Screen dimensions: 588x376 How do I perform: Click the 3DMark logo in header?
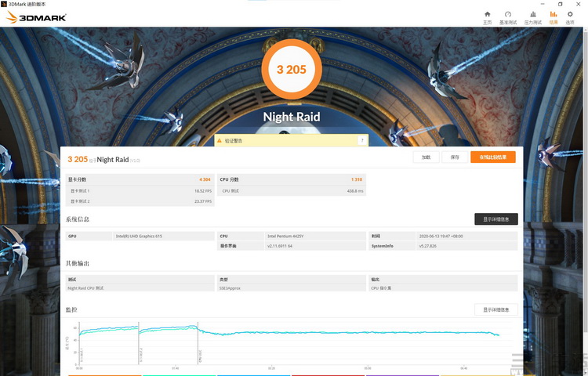[x=36, y=17]
